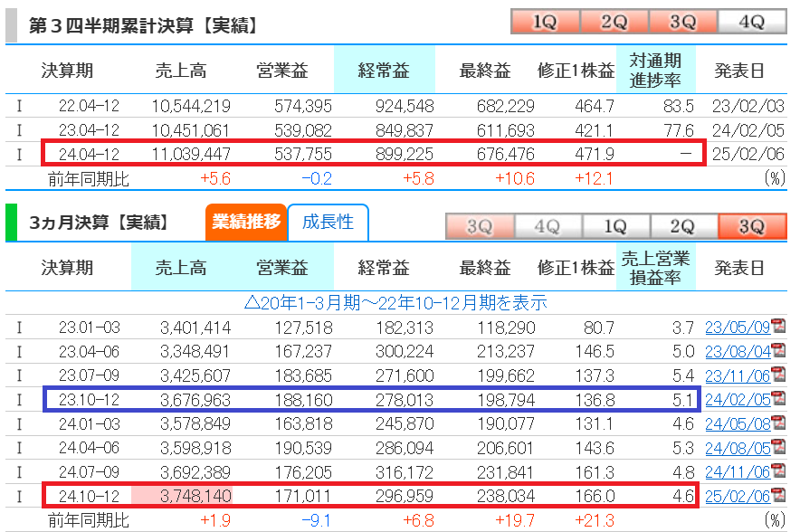Click the 売上営業損益率 column header
Viewport: 800px width, 532px height.
point(655,268)
